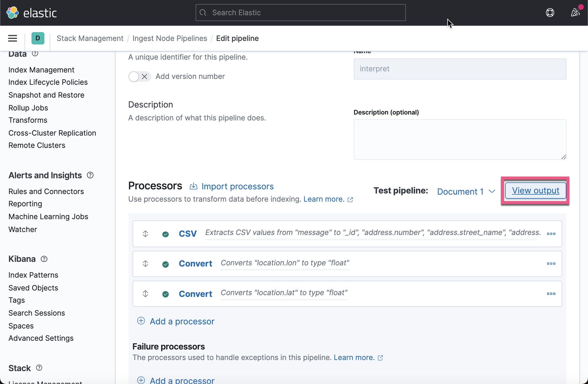Click the external link icon after Learn more

tap(350, 199)
